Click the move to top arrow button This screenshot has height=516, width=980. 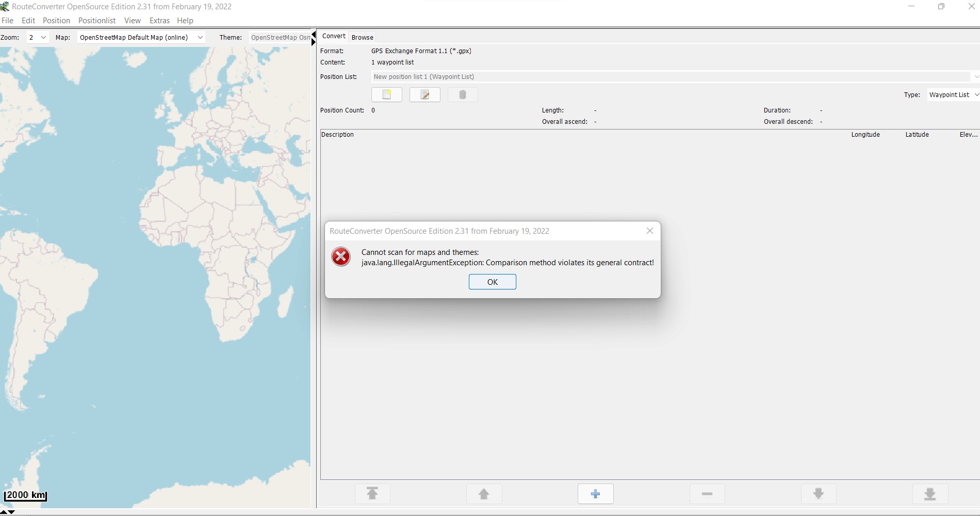click(372, 494)
